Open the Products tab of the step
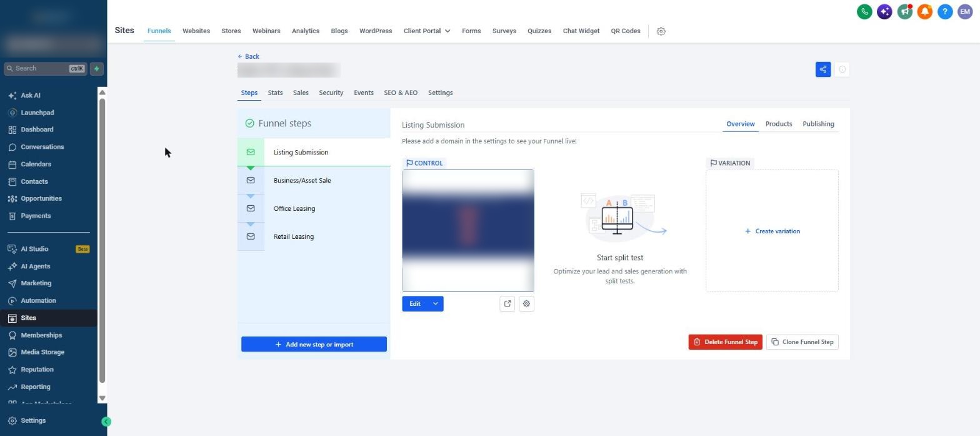 (779, 124)
